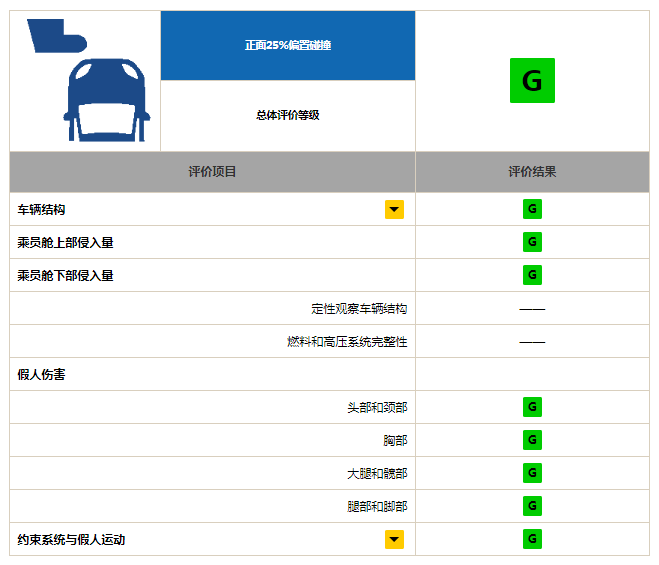
Task: Click the 评价结果 column header
Action: click(532, 172)
